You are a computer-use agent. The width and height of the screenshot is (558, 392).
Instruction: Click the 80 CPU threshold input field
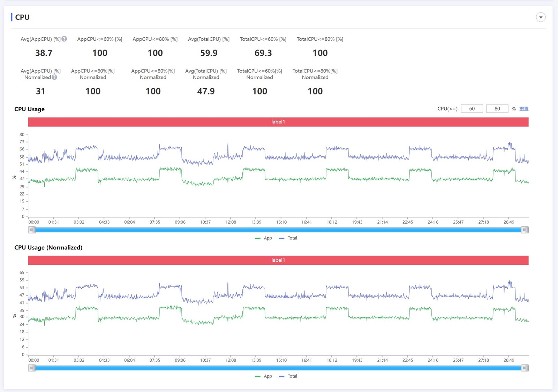pyautogui.click(x=497, y=109)
